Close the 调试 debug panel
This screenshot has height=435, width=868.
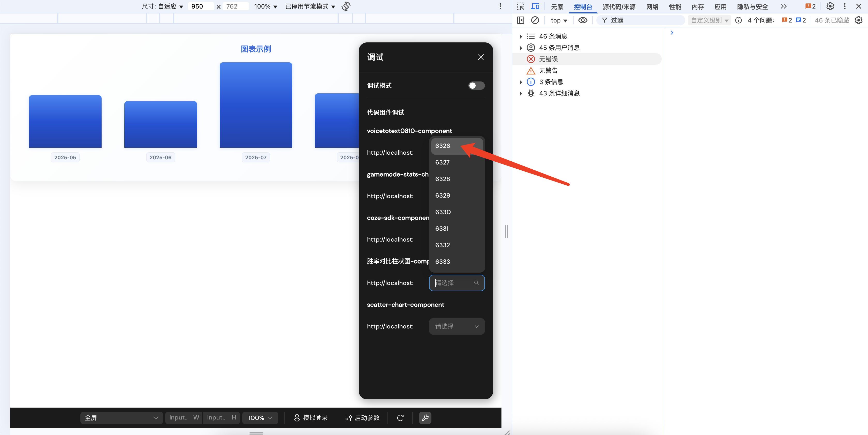481,57
